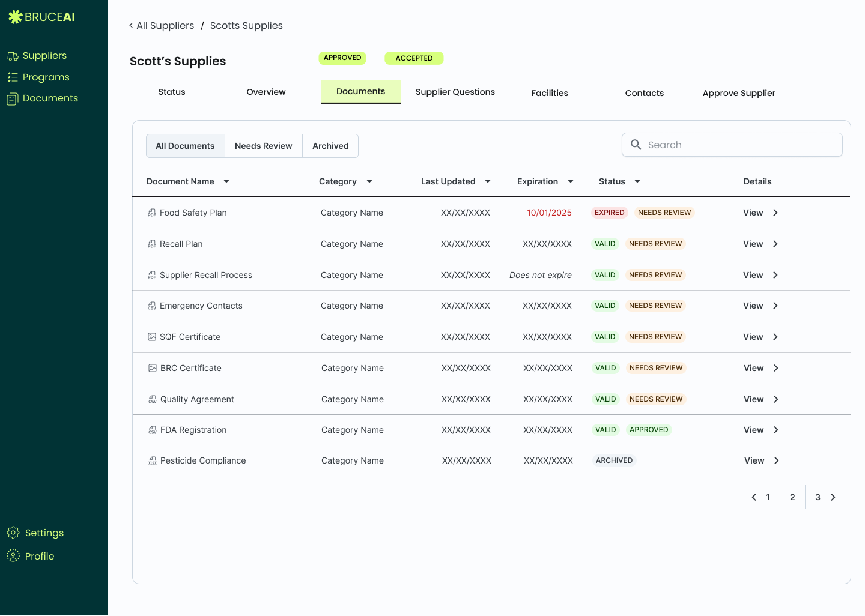This screenshot has height=616, width=865.
Task: Open the Status column filter arrow
Action: (x=637, y=182)
